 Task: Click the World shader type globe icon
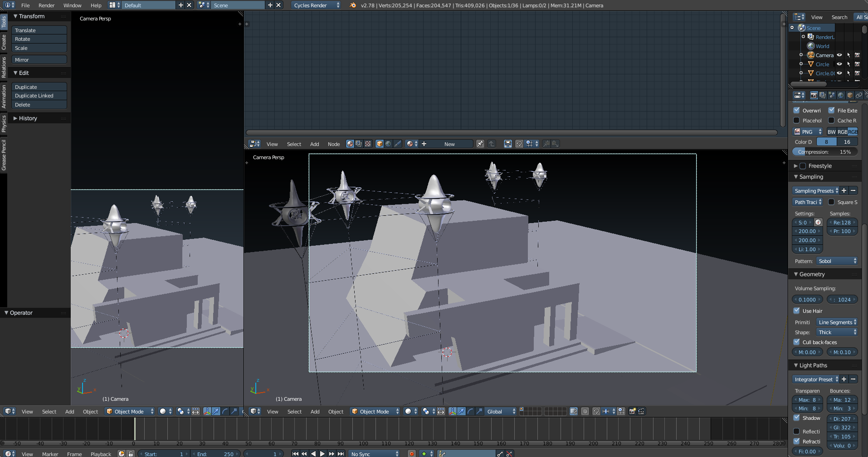click(x=388, y=144)
